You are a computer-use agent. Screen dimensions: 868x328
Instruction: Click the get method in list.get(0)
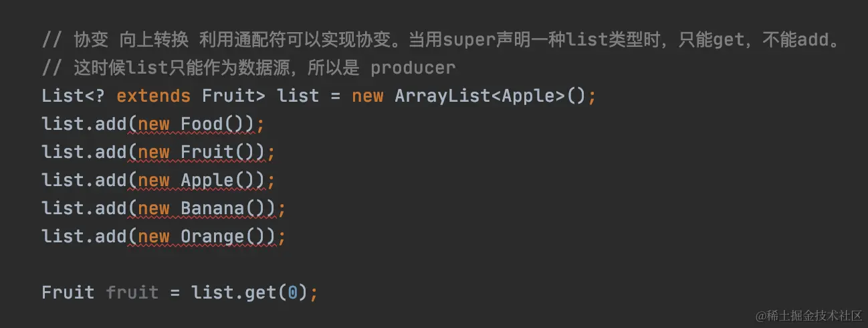point(261,293)
